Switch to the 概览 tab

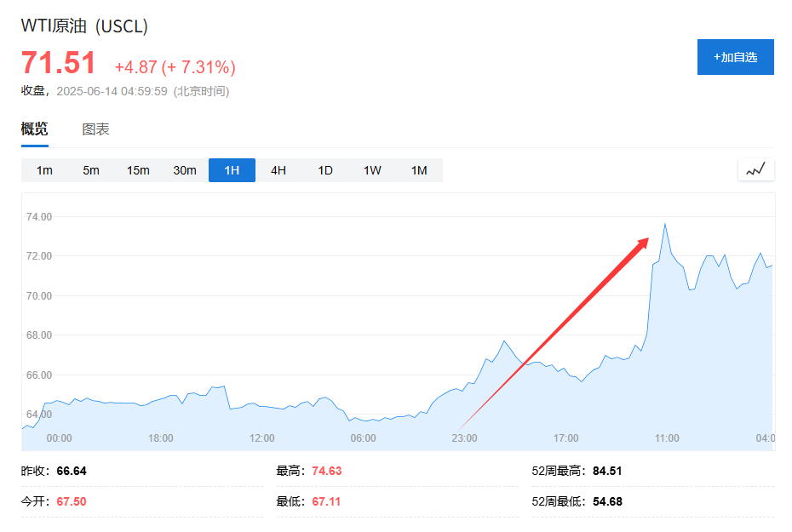[35, 129]
